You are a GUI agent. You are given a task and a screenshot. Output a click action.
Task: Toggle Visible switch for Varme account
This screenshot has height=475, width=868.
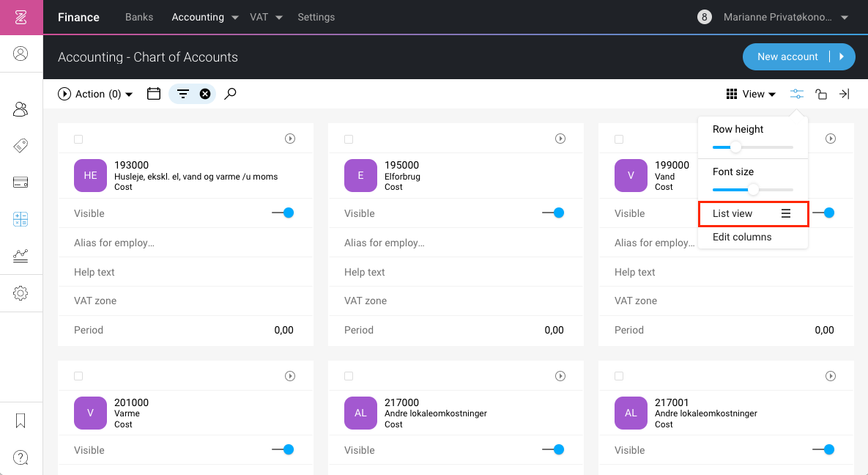click(283, 449)
